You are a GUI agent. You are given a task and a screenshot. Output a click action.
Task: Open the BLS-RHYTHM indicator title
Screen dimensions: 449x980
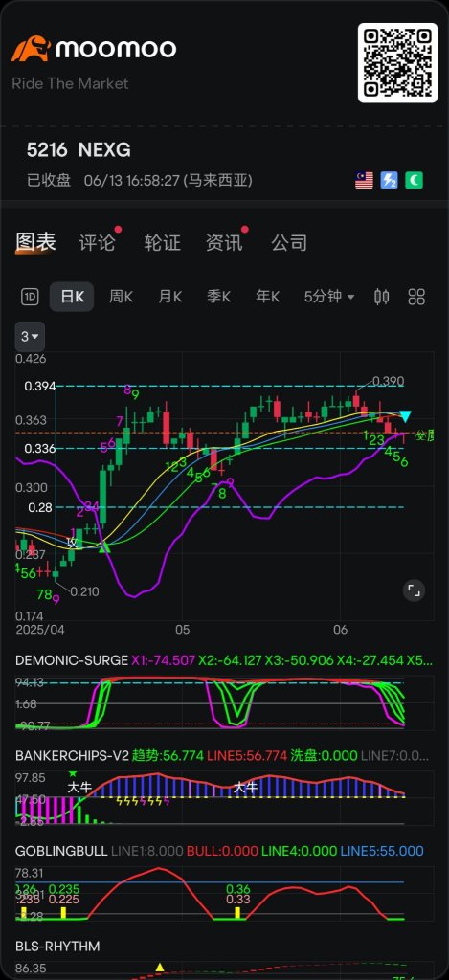pyautogui.click(x=57, y=947)
